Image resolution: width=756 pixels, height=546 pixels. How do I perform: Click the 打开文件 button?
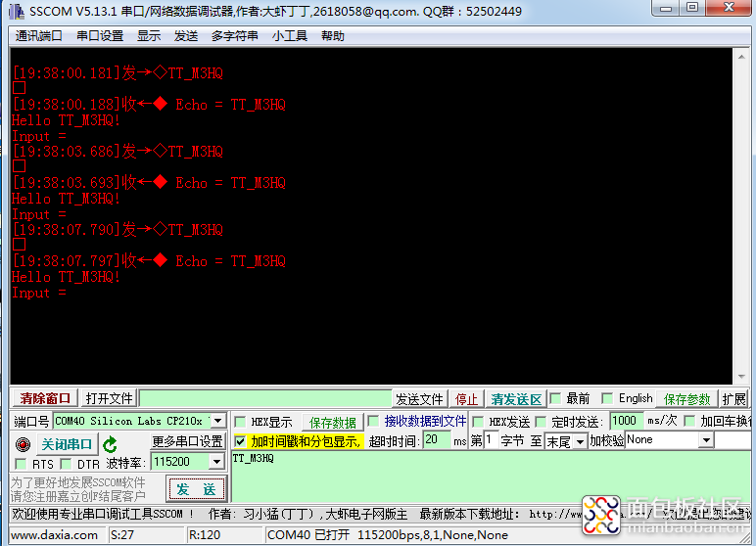(109, 398)
